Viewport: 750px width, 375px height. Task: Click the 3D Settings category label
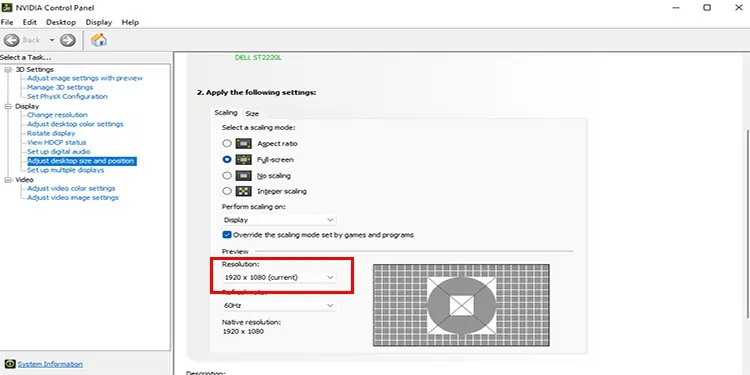click(x=34, y=69)
